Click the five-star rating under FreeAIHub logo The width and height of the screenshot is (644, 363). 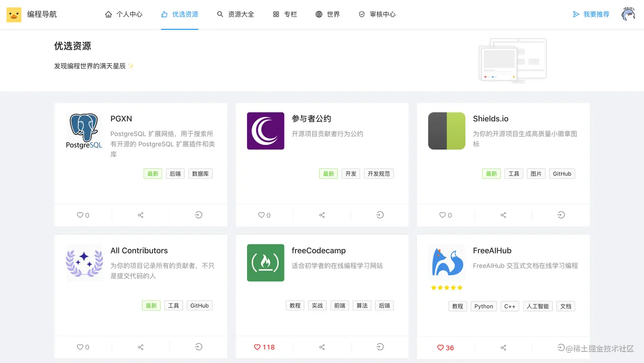point(447,288)
